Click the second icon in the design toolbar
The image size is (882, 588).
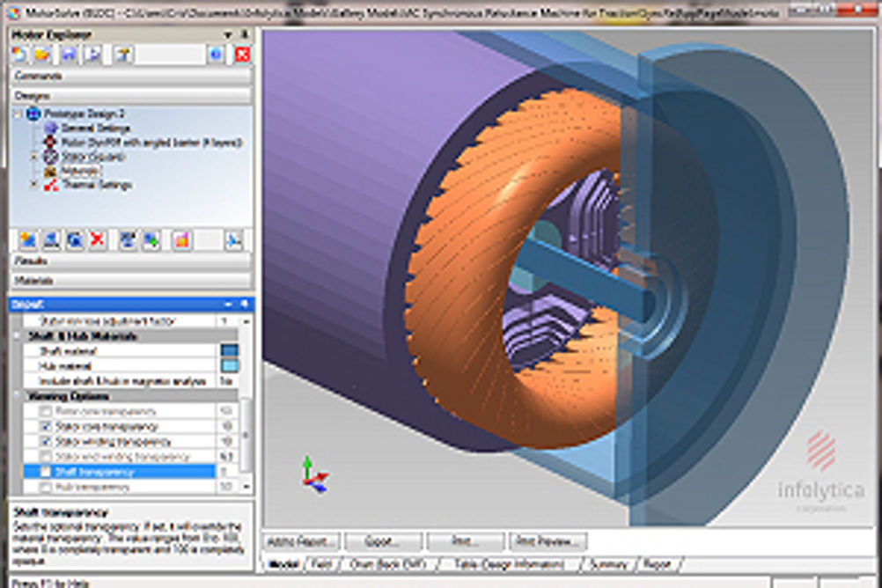coord(51,240)
